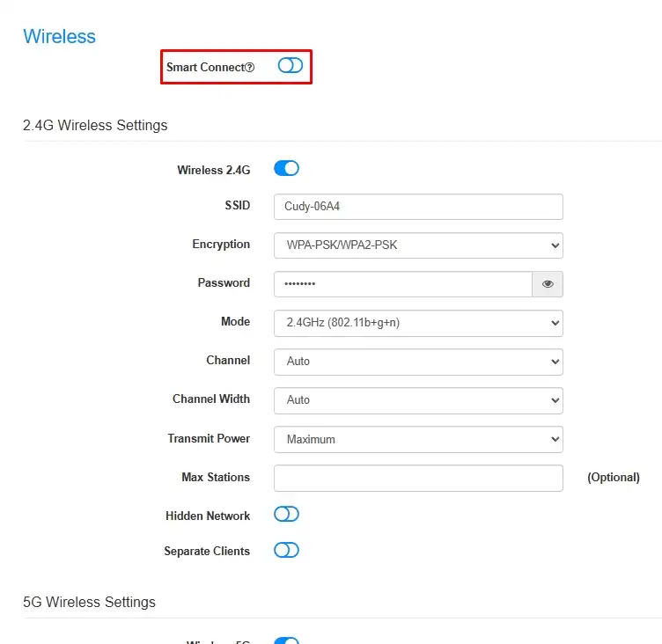Click the Hidden Network label
The height and width of the screenshot is (644, 662).
[208, 516]
